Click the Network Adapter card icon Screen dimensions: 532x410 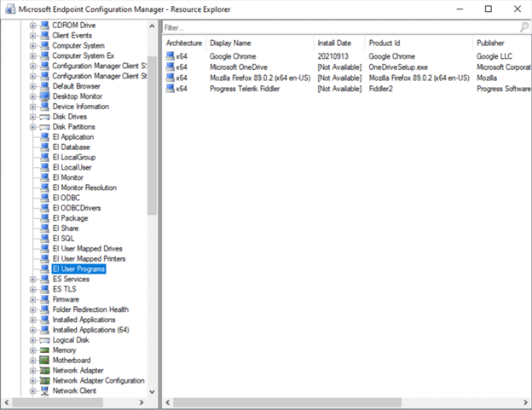click(x=44, y=370)
